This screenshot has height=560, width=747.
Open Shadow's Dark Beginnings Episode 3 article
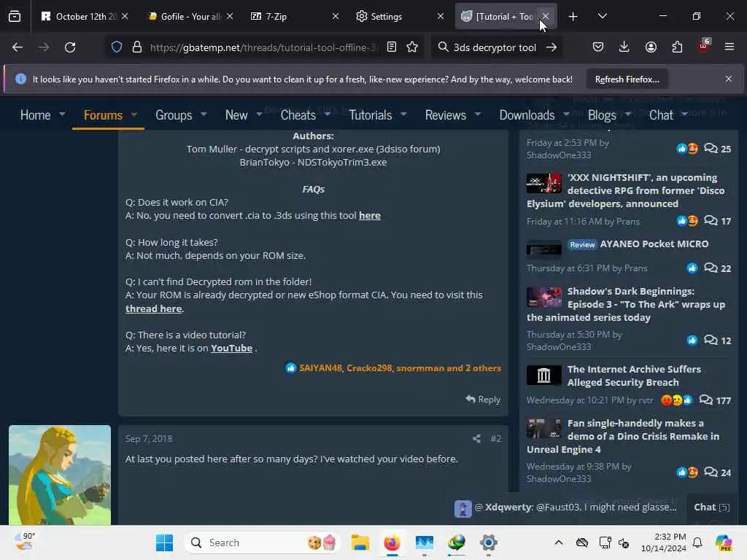pyautogui.click(x=625, y=304)
